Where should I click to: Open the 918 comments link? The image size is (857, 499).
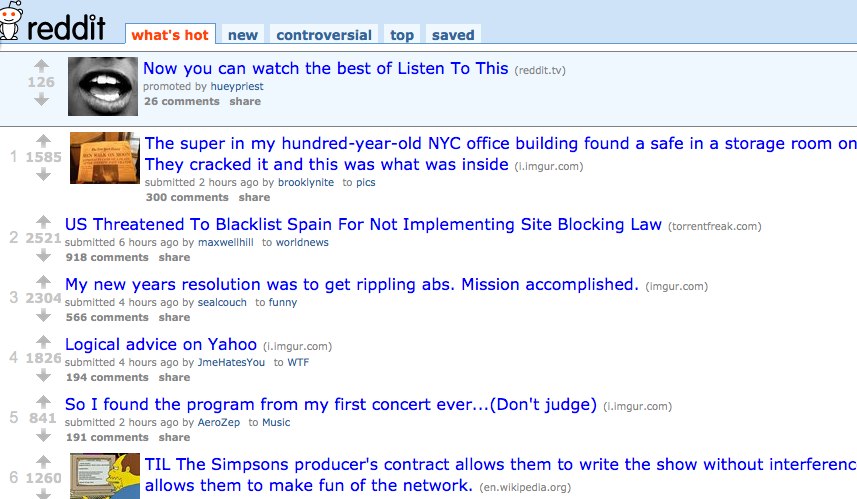(x=107, y=257)
